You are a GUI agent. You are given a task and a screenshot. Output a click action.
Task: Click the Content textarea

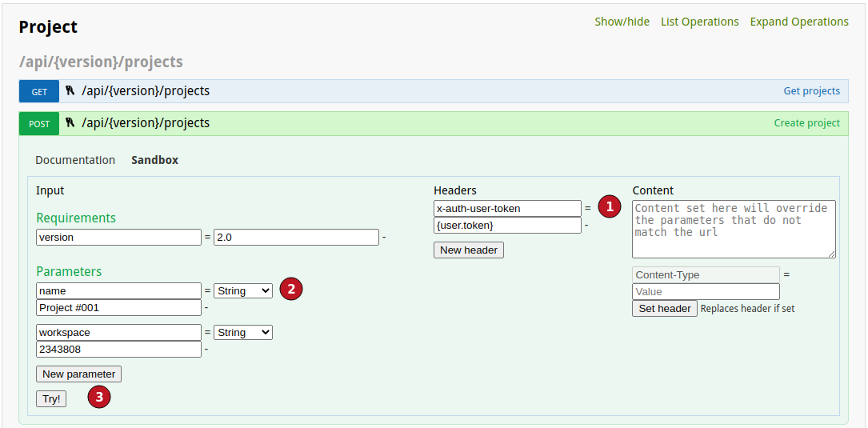(734, 230)
